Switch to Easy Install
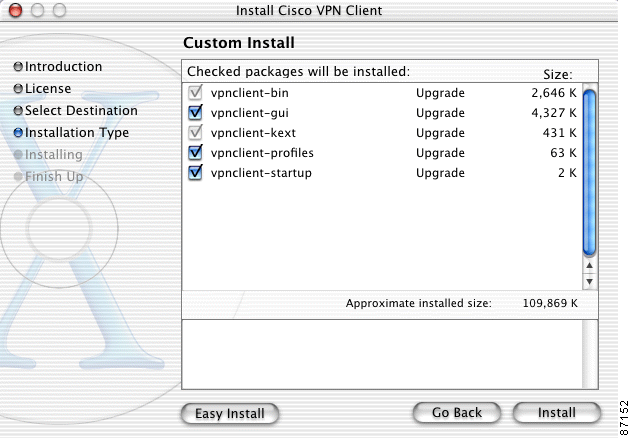The height and width of the screenshot is (438, 631). point(230,413)
